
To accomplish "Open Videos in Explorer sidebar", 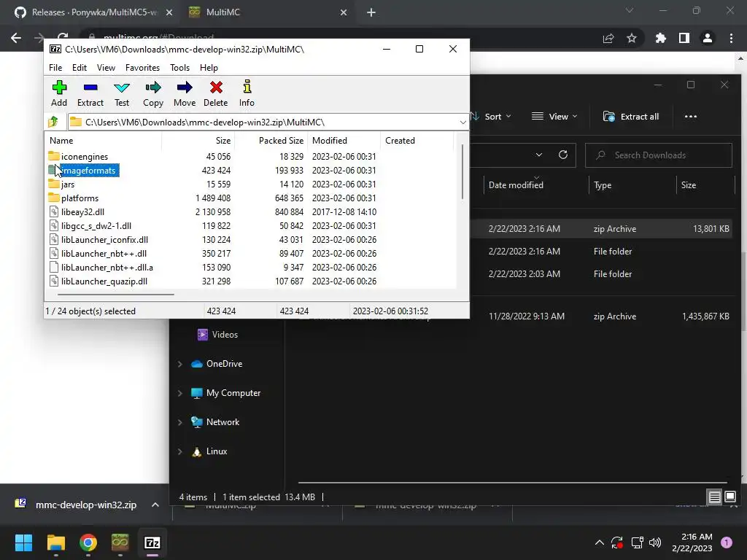I will [x=217, y=335].
